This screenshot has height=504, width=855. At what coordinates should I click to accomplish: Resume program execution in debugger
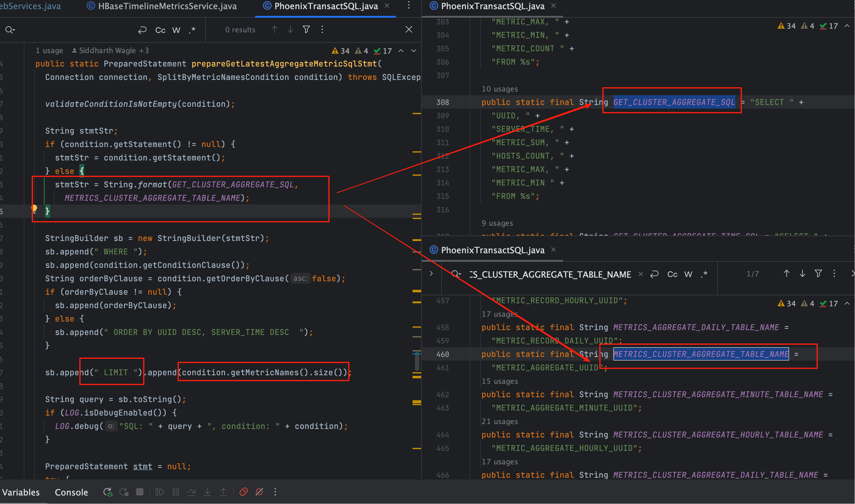click(160, 492)
